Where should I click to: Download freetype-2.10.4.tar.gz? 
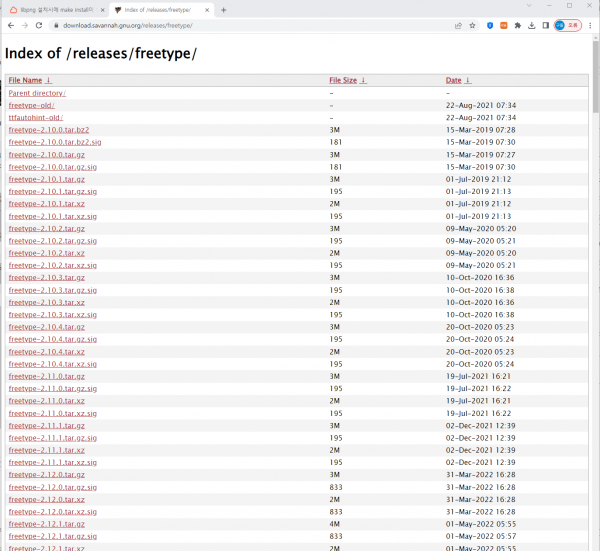pyautogui.click(x=47, y=327)
